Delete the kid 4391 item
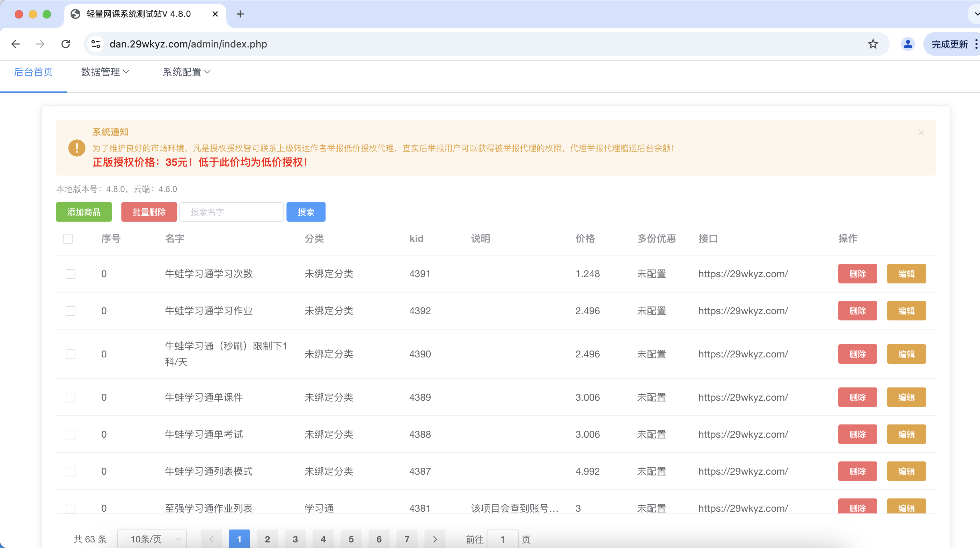 (x=857, y=274)
